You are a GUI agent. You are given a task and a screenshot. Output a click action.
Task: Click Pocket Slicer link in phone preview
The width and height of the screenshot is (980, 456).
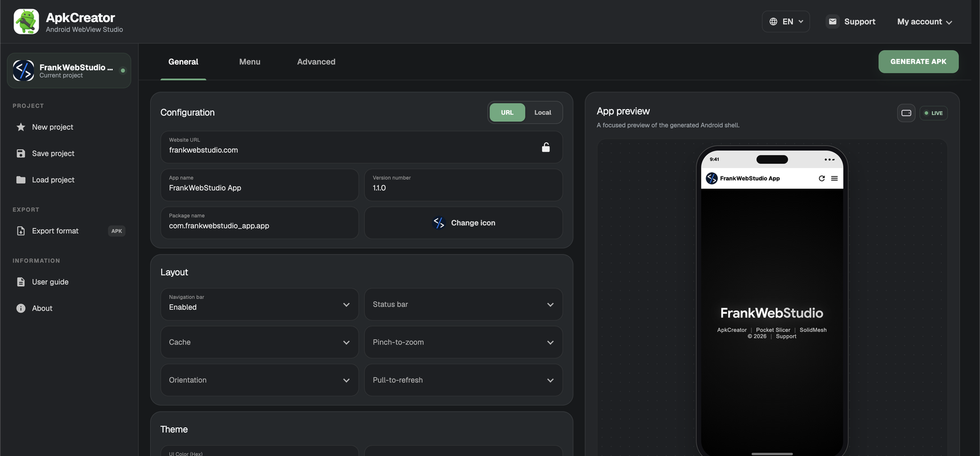773,330
